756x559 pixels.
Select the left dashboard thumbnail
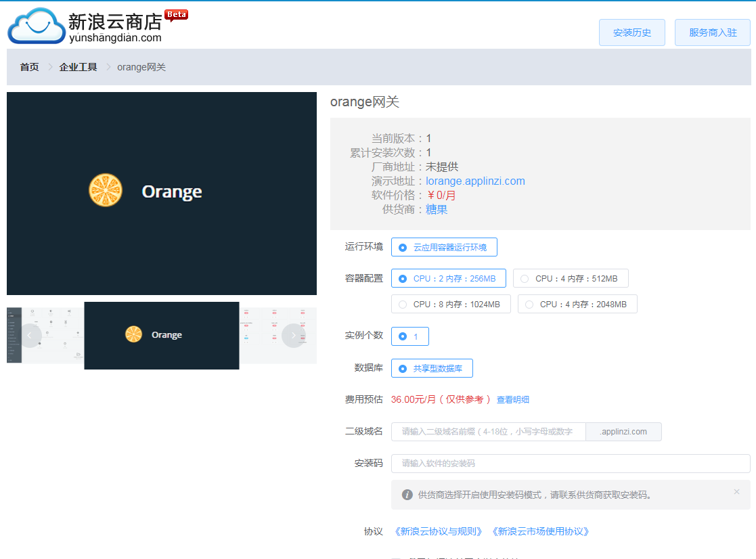tap(45, 336)
